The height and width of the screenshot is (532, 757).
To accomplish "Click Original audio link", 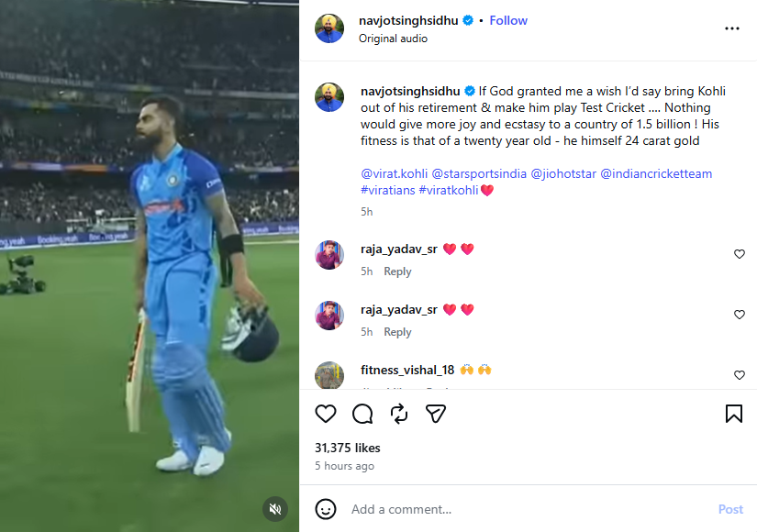I will pyautogui.click(x=393, y=39).
